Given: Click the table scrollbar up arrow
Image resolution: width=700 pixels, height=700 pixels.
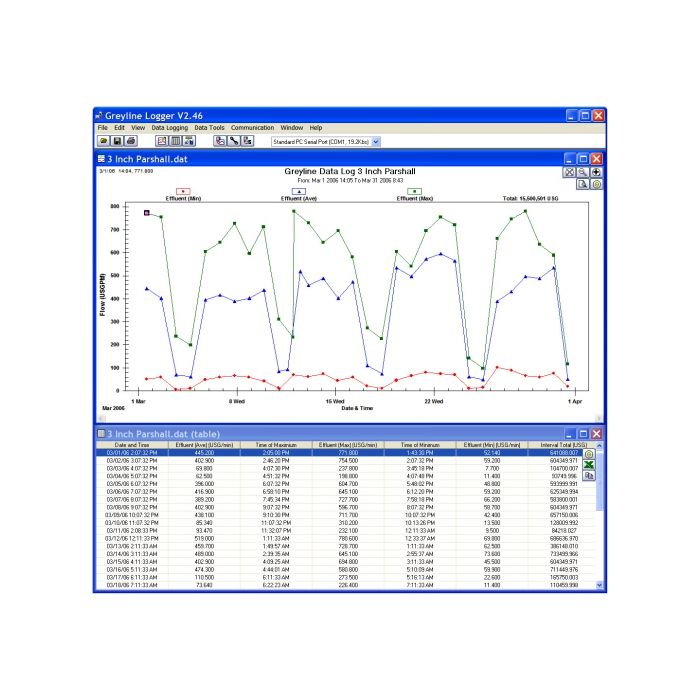Looking at the screenshot, I should point(599,446).
